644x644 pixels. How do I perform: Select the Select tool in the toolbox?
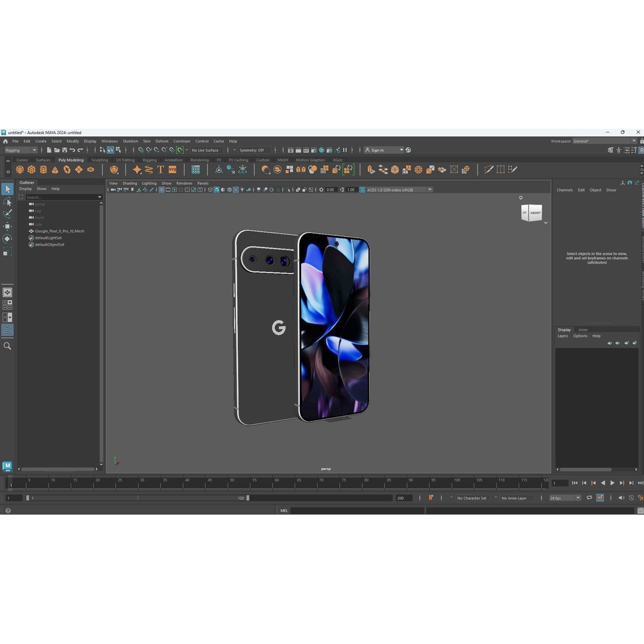click(x=7, y=190)
